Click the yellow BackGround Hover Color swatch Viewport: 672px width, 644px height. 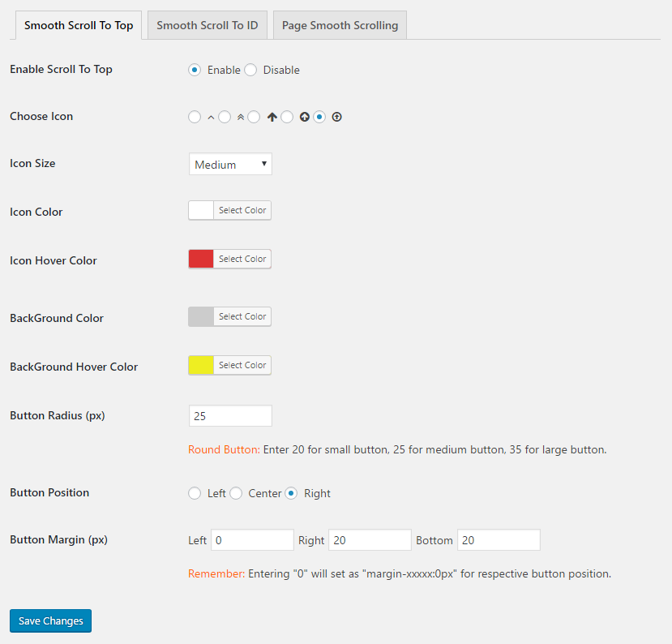point(201,365)
